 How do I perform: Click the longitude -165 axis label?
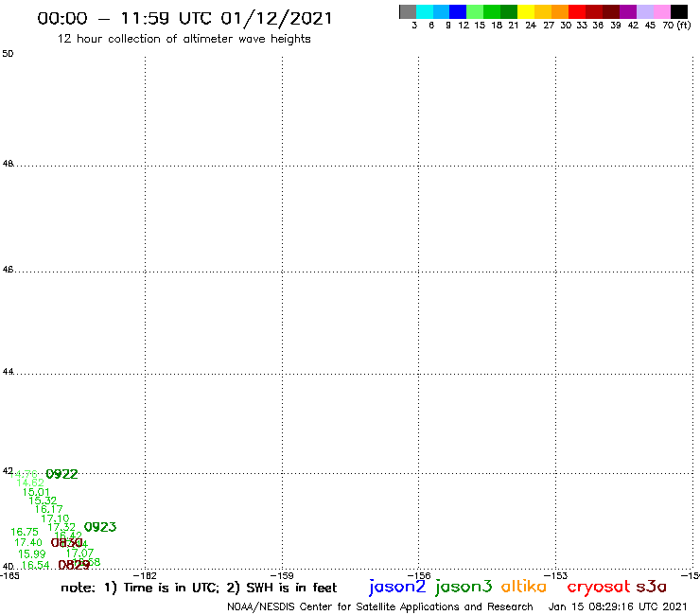tap(9, 575)
